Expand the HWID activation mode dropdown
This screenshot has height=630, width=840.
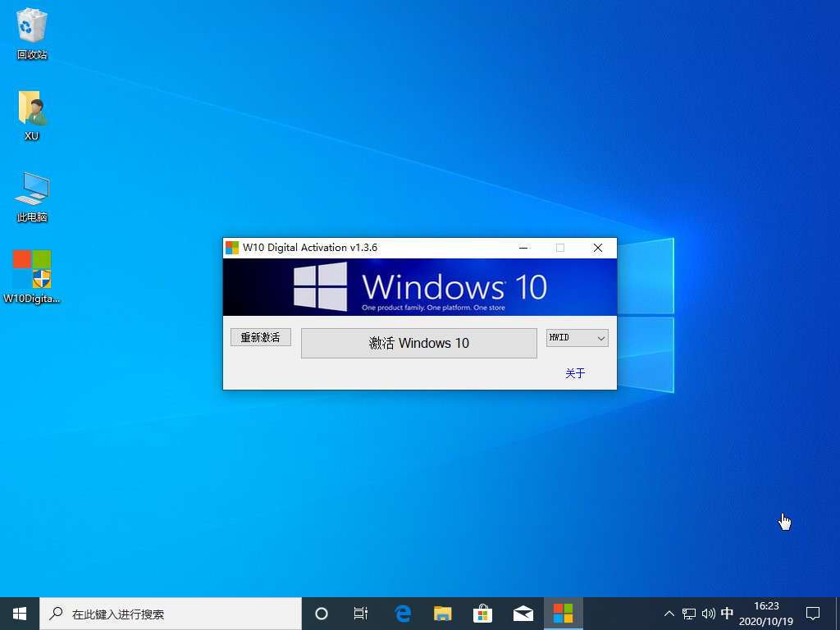click(x=577, y=338)
